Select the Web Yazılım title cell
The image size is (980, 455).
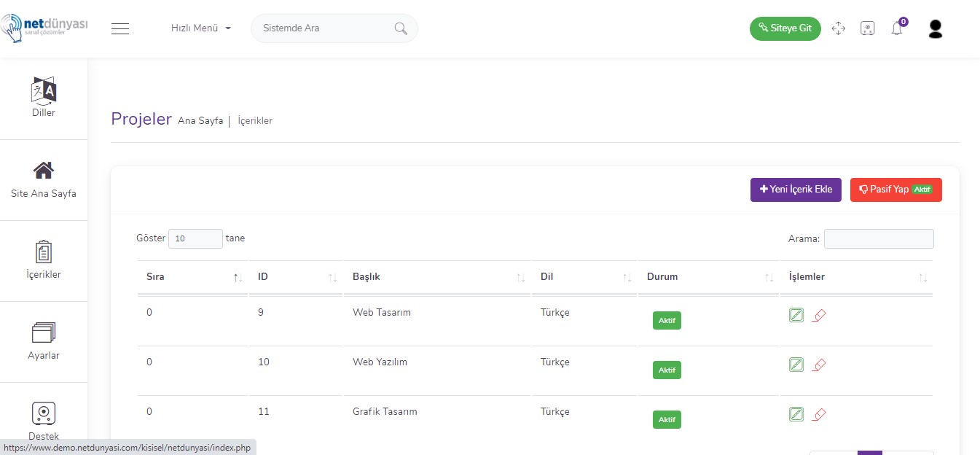click(x=380, y=362)
